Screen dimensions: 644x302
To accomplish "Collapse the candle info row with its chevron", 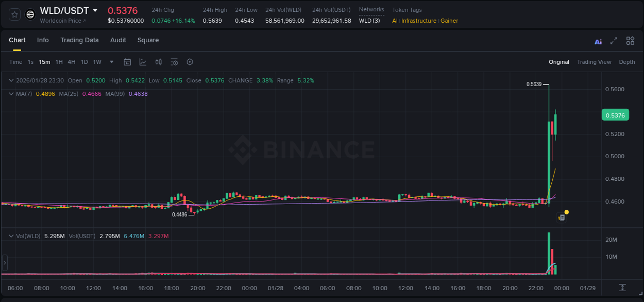I will (10, 80).
